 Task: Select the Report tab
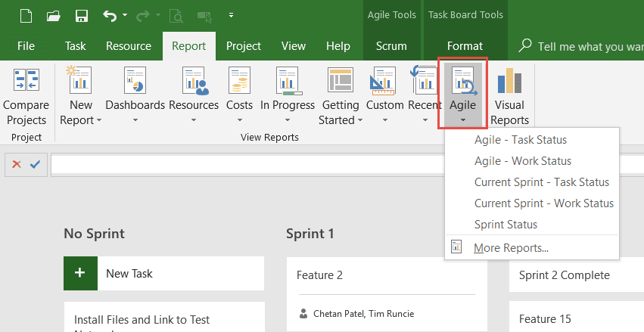coord(189,46)
